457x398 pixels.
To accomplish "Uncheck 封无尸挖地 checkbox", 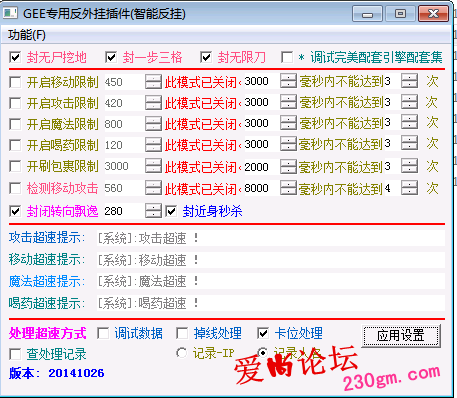I will pos(15,57).
